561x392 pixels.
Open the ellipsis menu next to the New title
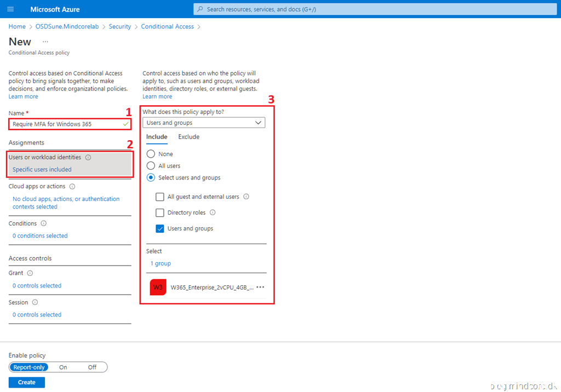(x=45, y=42)
